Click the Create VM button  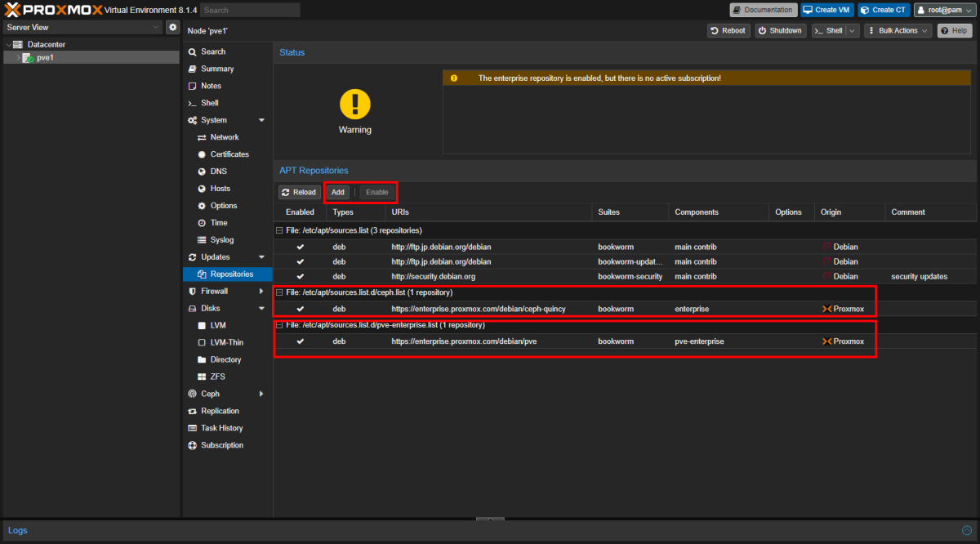(826, 10)
